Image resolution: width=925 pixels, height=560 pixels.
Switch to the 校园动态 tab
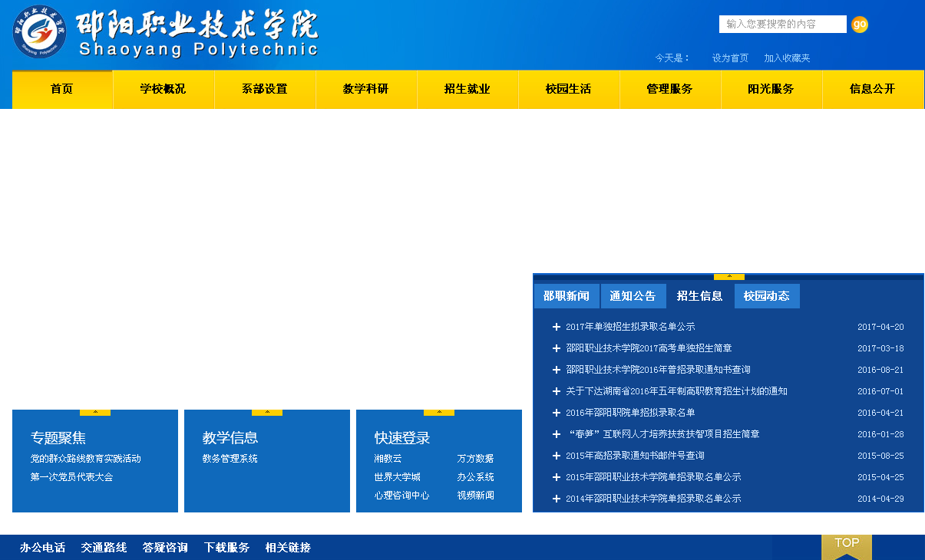coord(766,296)
